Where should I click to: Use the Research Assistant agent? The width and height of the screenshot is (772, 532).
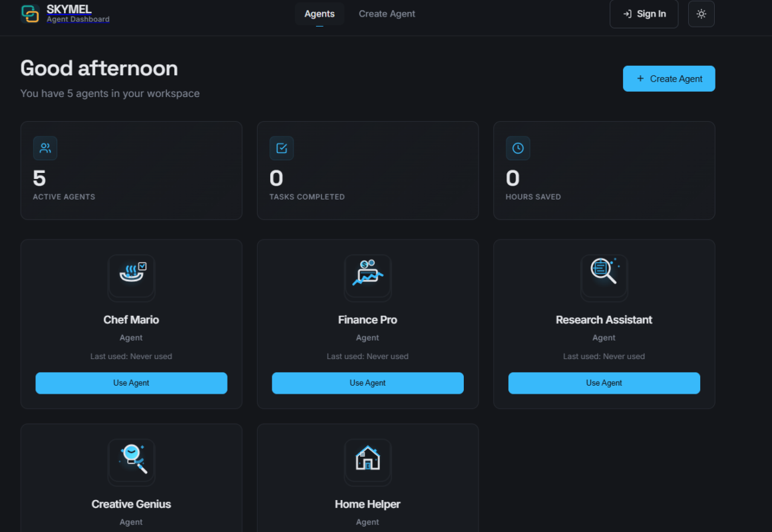(x=604, y=383)
